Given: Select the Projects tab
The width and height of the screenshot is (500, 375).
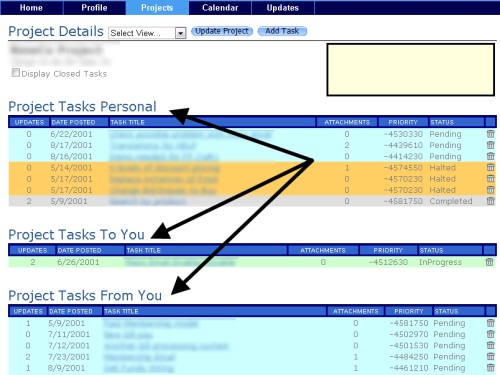Looking at the screenshot, I should click(157, 8).
